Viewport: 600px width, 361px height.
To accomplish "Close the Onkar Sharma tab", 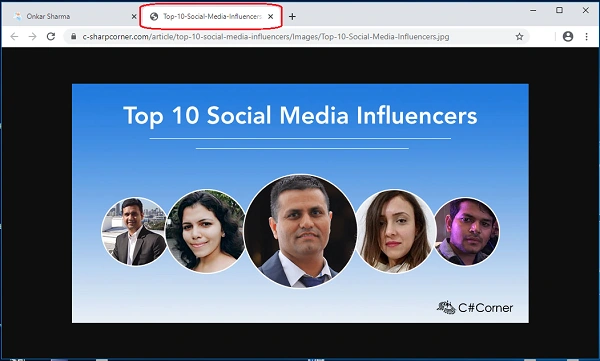I will click(134, 16).
